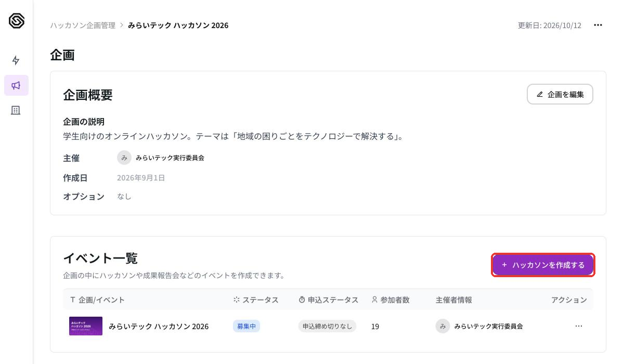Viewport: 623px width, 364px height.
Task: Go to ハッカソン企画管理 breadcrumb
Action: click(83, 25)
